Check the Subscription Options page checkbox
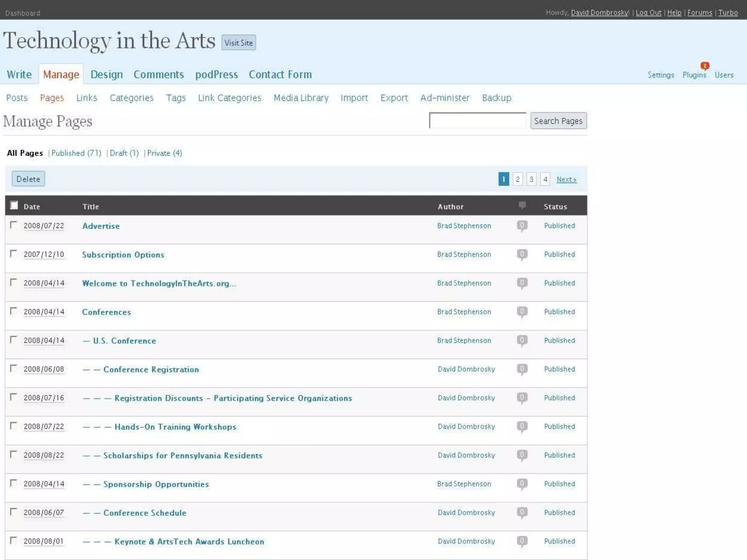The width and height of the screenshot is (747, 560). (13, 254)
